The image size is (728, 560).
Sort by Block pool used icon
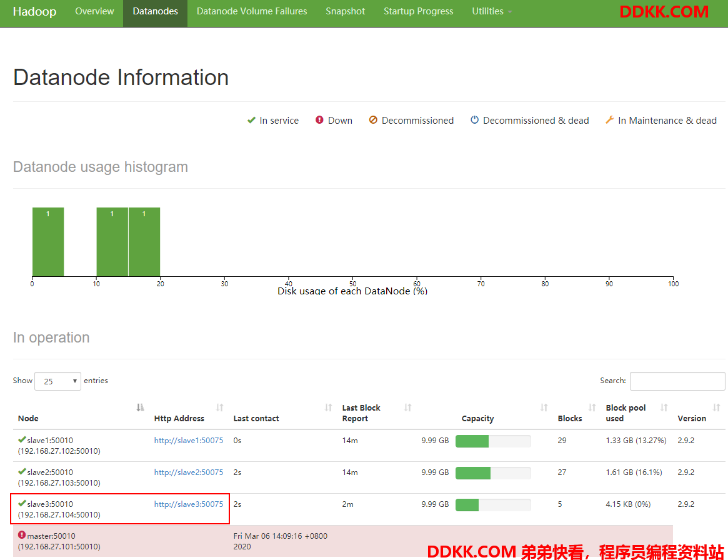(664, 407)
